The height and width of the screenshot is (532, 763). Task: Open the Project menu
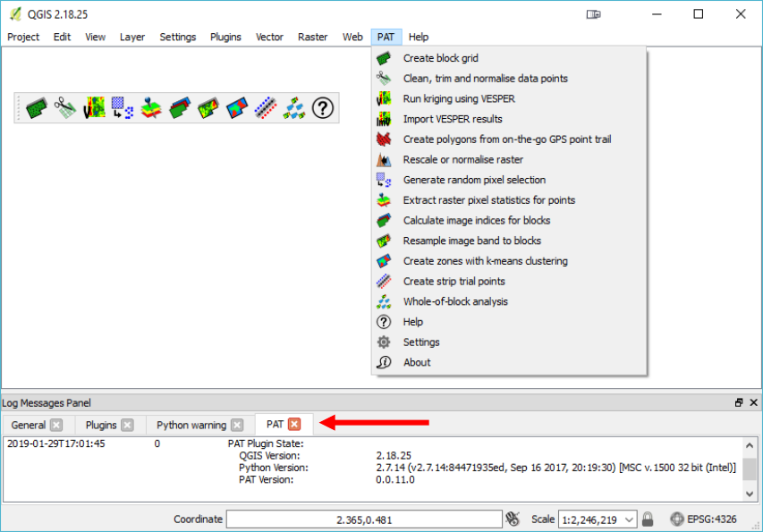pyautogui.click(x=23, y=37)
